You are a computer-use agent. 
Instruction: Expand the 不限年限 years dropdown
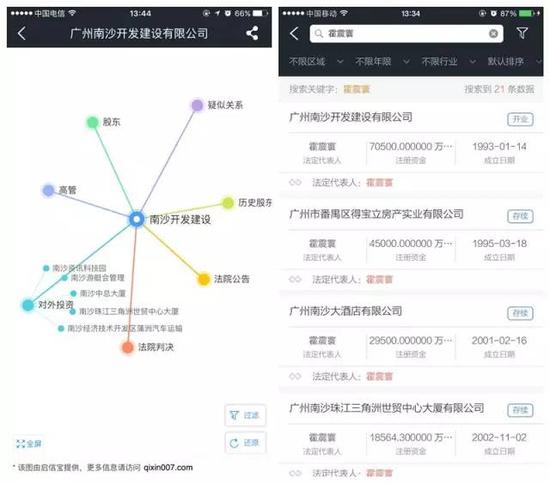(x=382, y=62)
